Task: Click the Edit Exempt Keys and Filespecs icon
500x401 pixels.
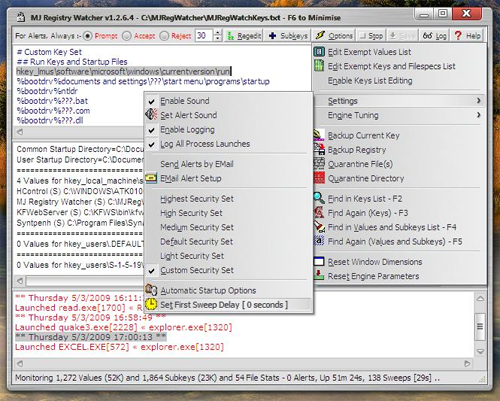Action: [319, 66]
